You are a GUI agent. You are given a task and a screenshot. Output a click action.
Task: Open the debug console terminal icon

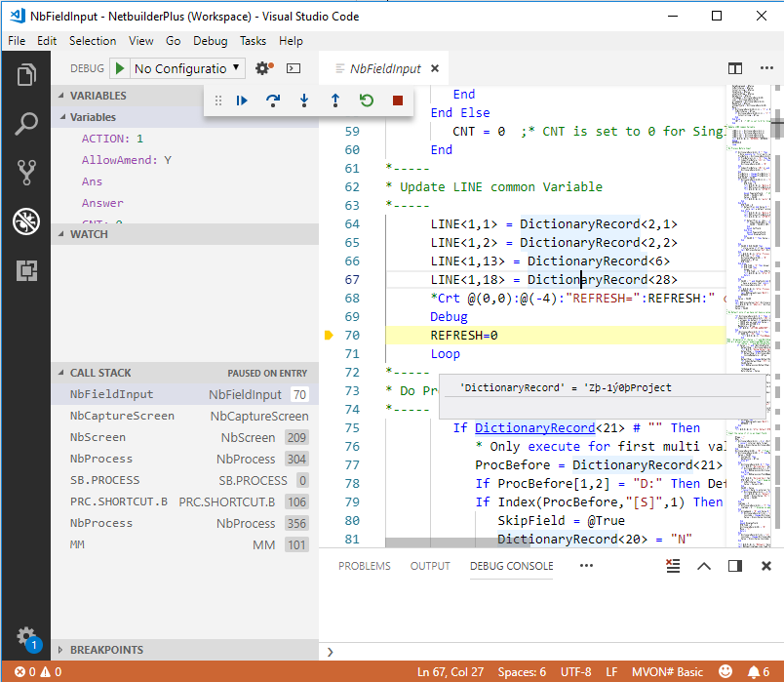(294, 68)
